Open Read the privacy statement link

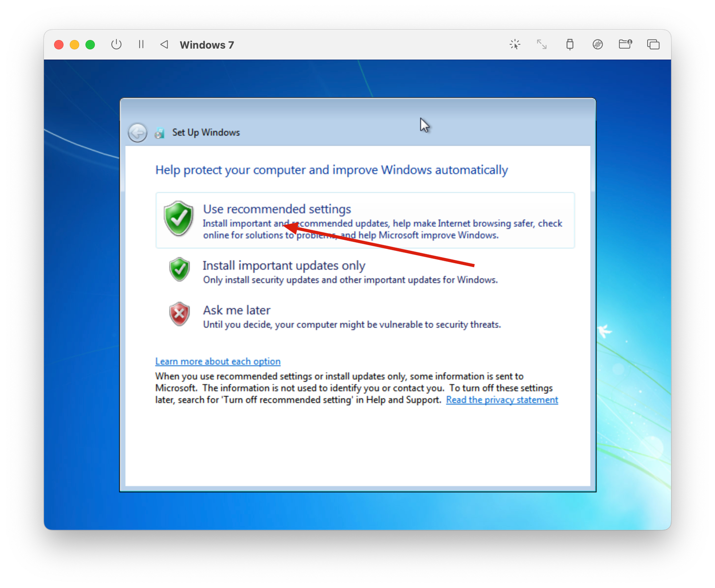502,400
